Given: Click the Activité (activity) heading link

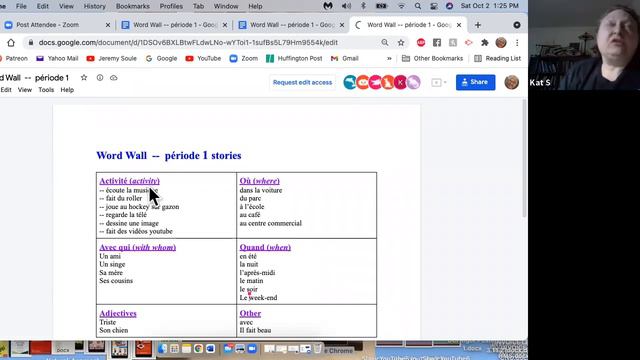Looking at the screenshot, I should pos(129,181).
